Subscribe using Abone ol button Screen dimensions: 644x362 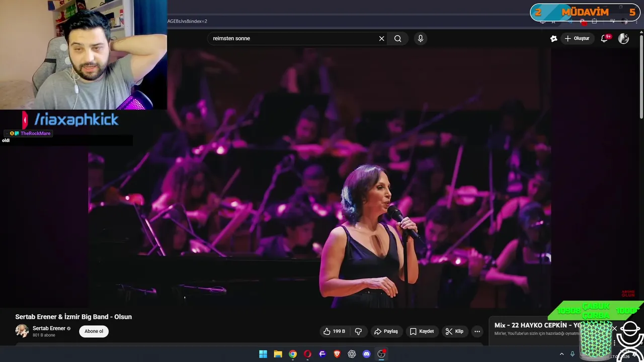94,331
